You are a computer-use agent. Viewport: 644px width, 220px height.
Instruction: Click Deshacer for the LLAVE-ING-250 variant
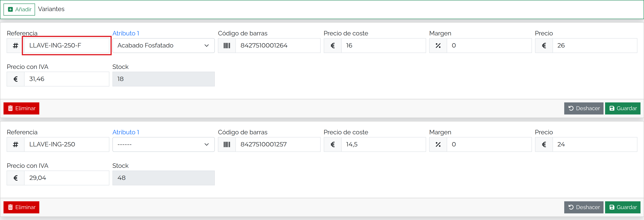pos(584,207)
